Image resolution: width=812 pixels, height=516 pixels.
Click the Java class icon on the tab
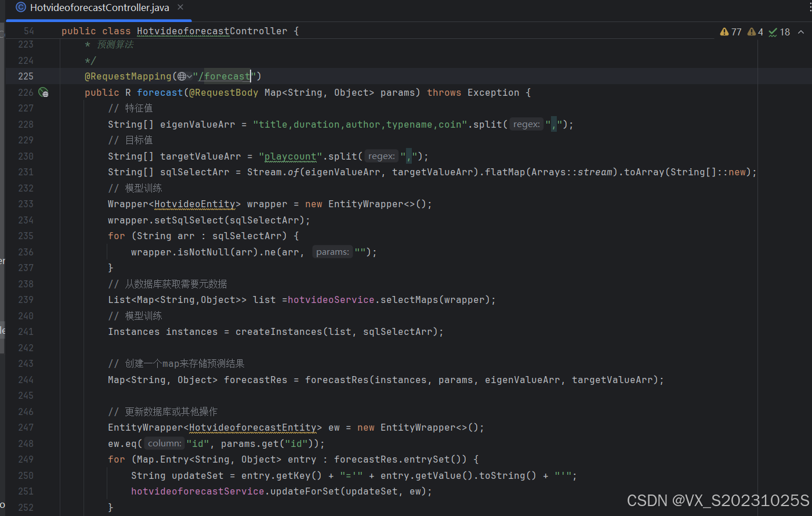[x=21, y=8]
